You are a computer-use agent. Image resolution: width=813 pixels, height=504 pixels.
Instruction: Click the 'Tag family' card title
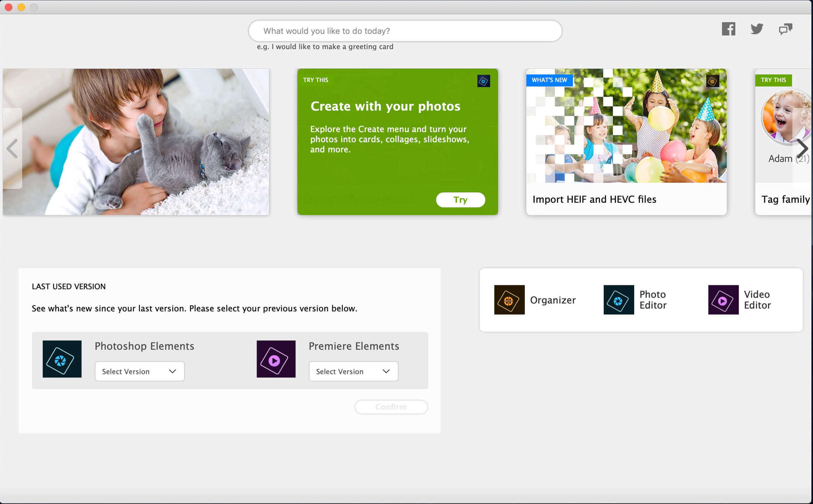785,199
